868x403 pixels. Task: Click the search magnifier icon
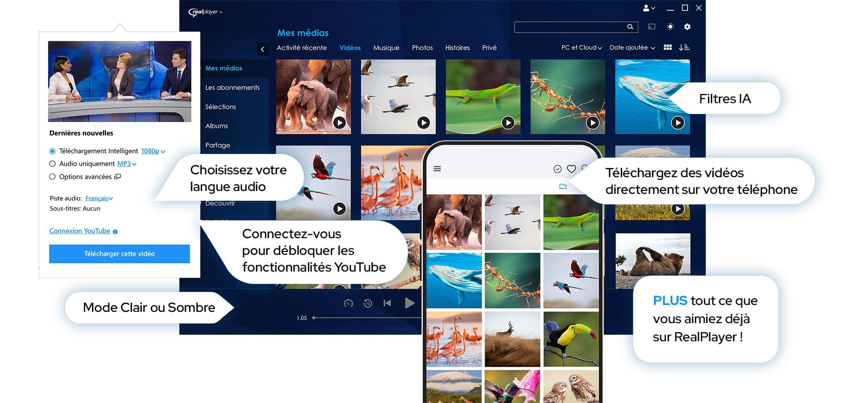(x=630, y=27)
